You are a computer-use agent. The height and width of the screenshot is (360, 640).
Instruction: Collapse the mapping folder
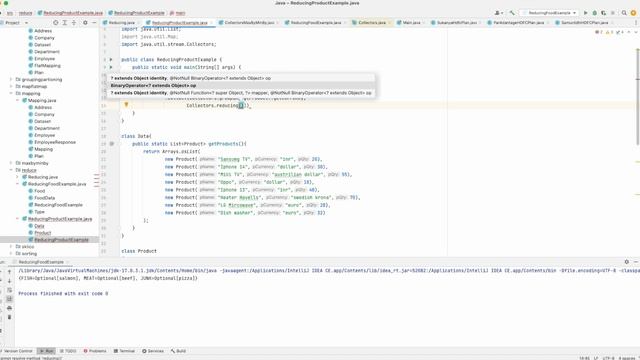pos(11,93)
